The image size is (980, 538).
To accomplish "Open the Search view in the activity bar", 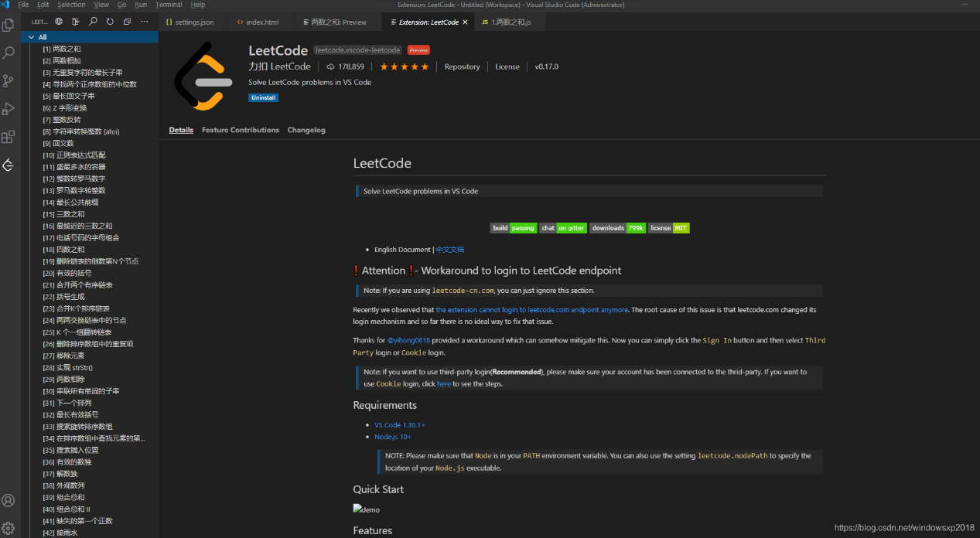I will [x=9, y=53].
